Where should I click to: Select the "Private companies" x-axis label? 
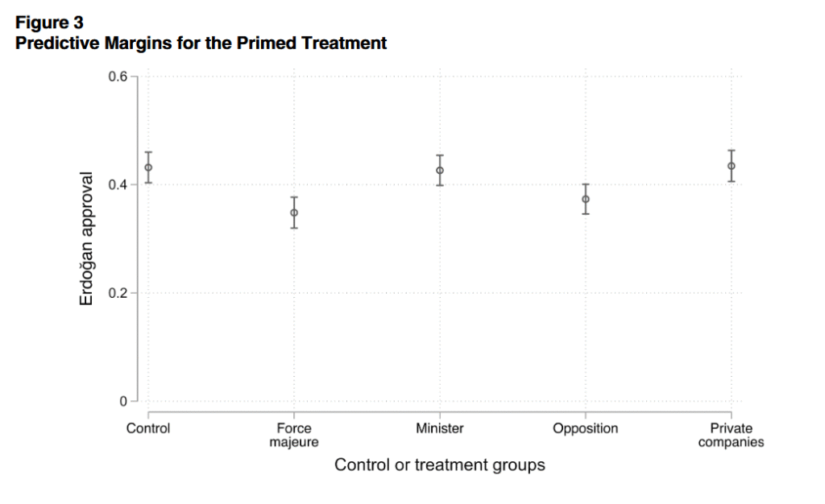(x=732, y=435)
